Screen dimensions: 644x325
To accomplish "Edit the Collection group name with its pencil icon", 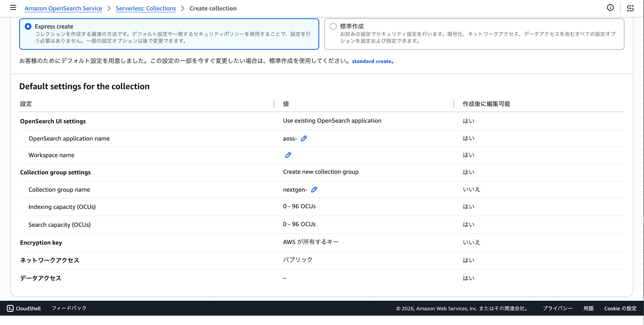I will pos(314,190).
